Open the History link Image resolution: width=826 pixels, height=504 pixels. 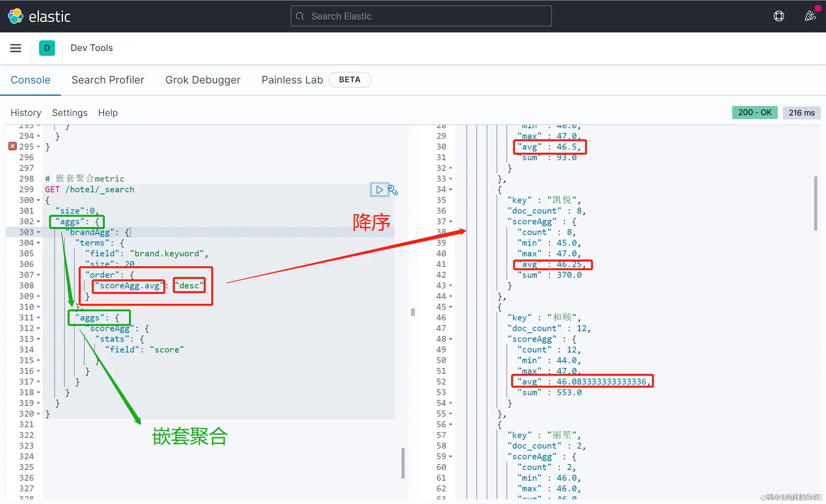[26, 113]
